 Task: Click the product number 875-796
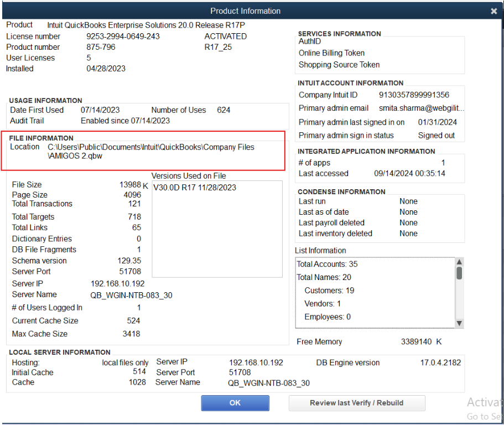click(x=101, y=47)
